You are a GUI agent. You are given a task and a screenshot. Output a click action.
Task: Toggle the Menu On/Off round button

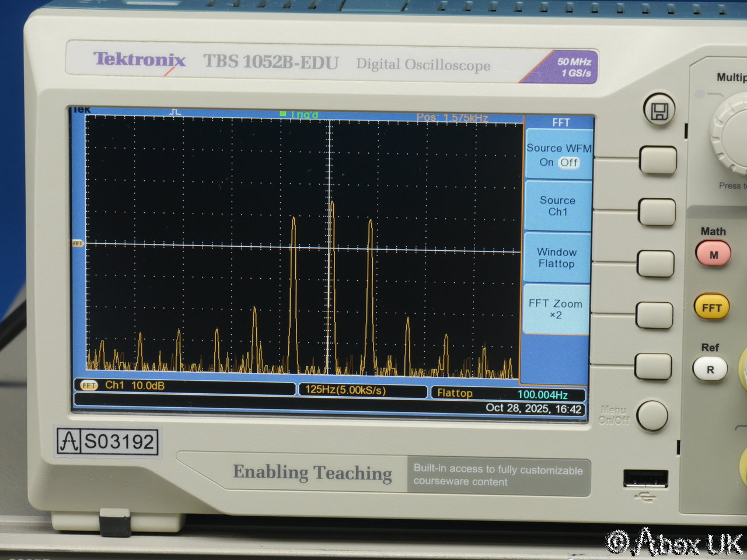651,415
